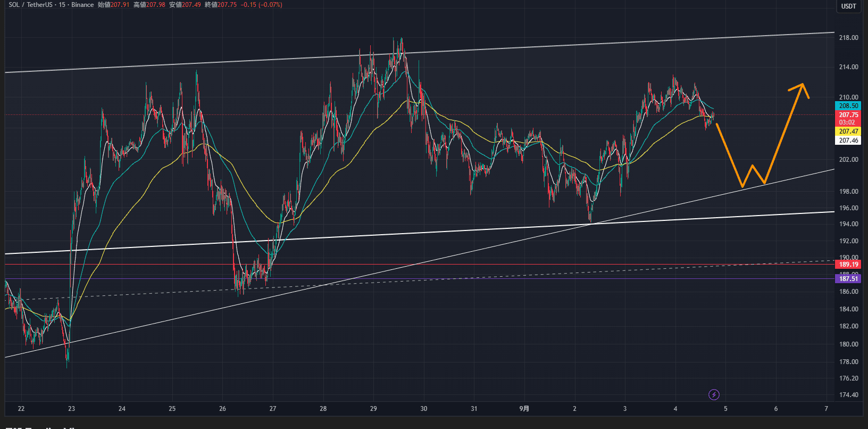The width and height of the screenshot is (868, 429).
Task: Click the purple lightning event icon
Action: 714,394
